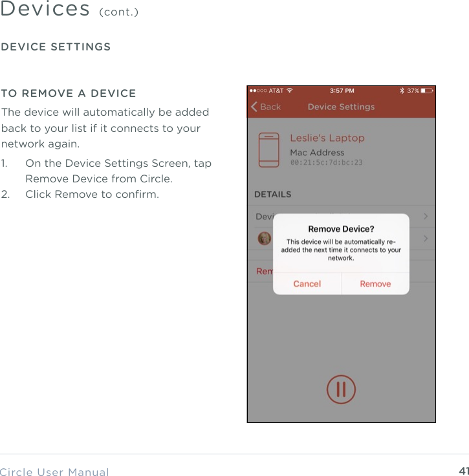Click the DEVICE SETTINGS section heading
The width and height of the screenshot is (469, 476).
click(x=56, y=47)
